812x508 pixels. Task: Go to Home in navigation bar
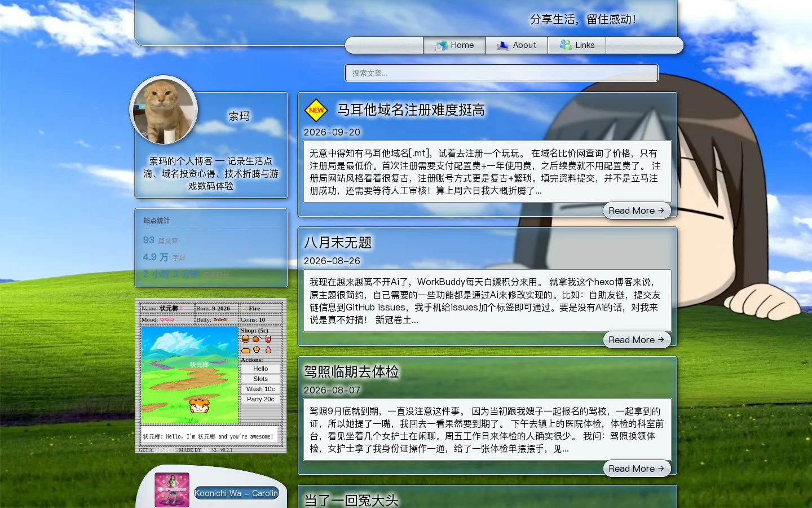(x=454, y=45)
